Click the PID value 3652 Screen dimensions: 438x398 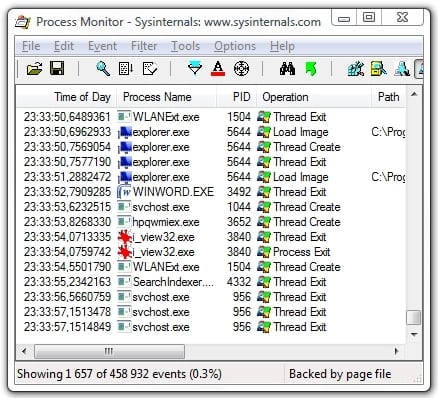coord(239,222)
